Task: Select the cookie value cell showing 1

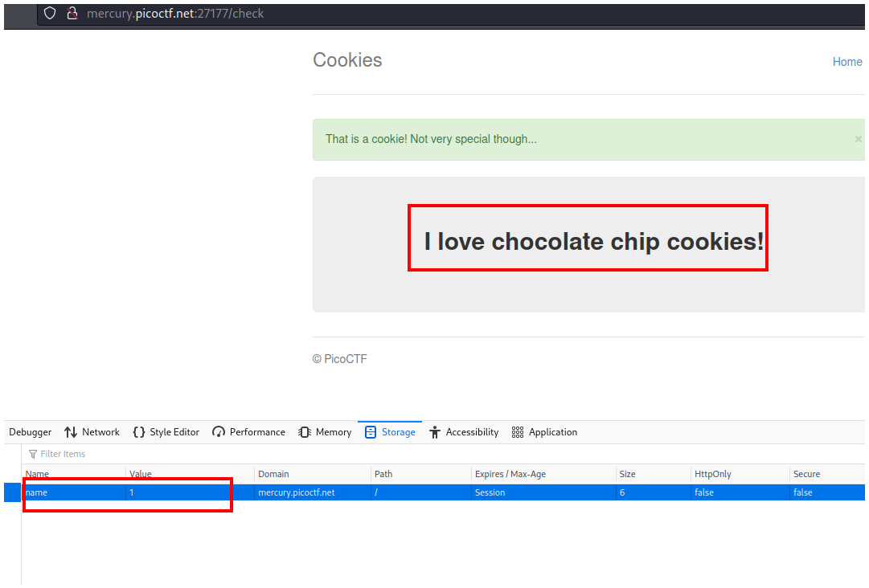Action: click(x=132, y=492)
